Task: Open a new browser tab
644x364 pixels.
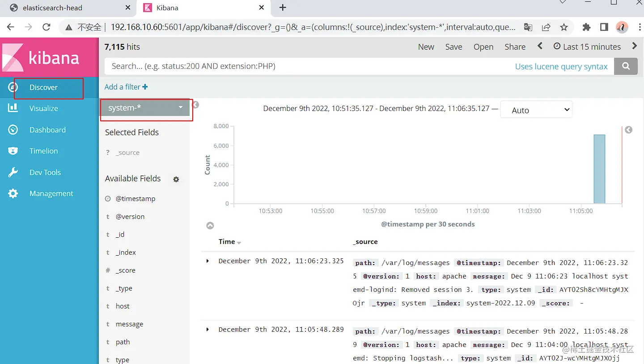Action: coord(283,8)
